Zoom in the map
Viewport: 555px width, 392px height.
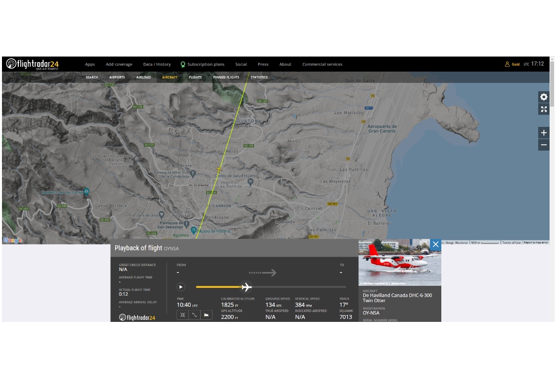[x=544, y=133]
